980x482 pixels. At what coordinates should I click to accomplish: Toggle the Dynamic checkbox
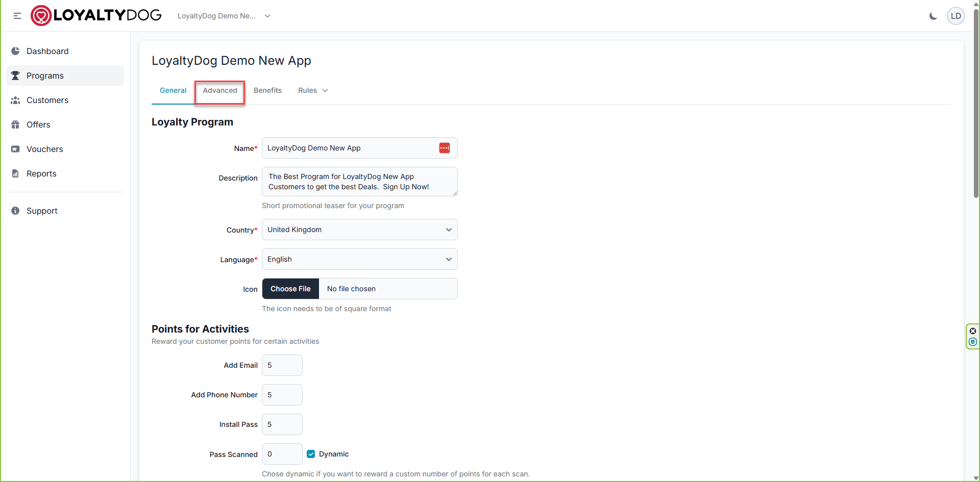pyautogui.click(x=311, y=454)
